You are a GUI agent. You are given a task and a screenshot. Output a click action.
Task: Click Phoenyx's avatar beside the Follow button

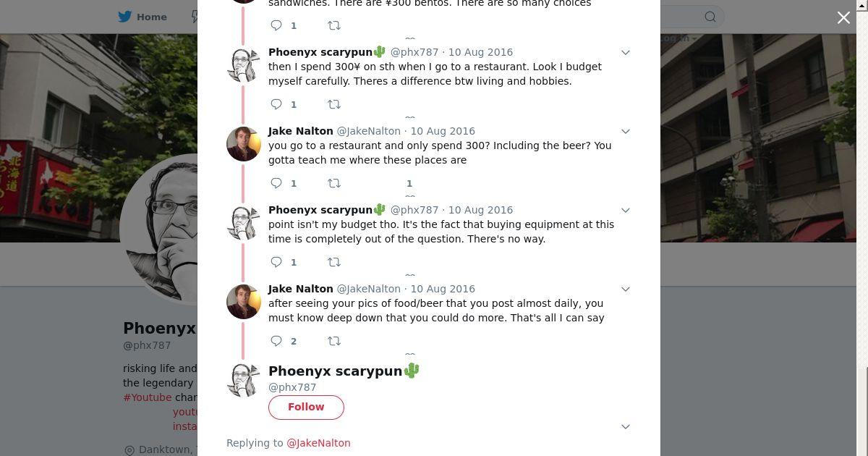pyautogui.click(x=244, y=379)
